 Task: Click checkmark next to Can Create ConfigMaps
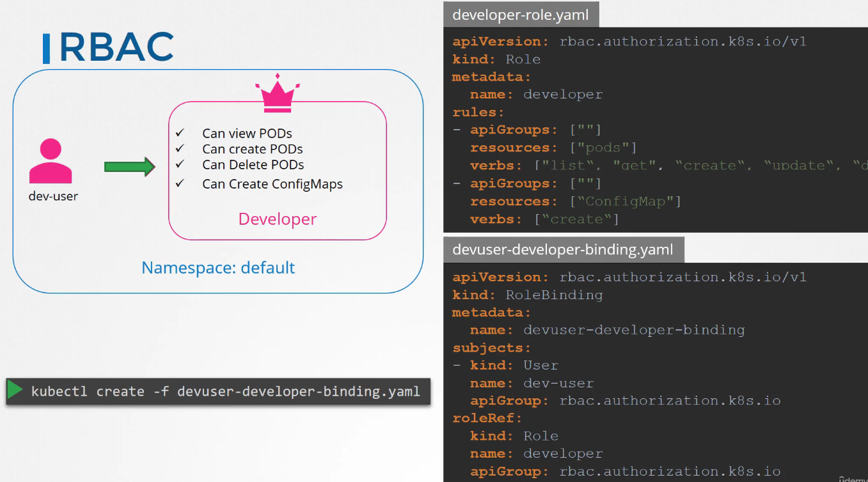click(180, 184)
